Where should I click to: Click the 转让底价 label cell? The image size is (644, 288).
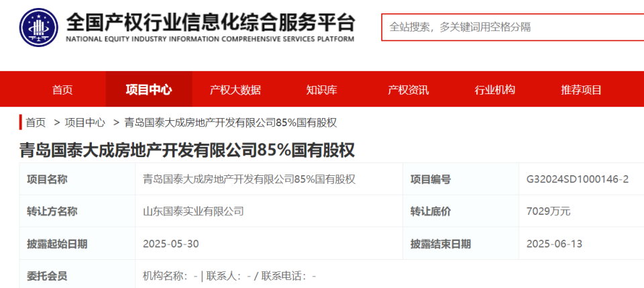pos(461,211)
